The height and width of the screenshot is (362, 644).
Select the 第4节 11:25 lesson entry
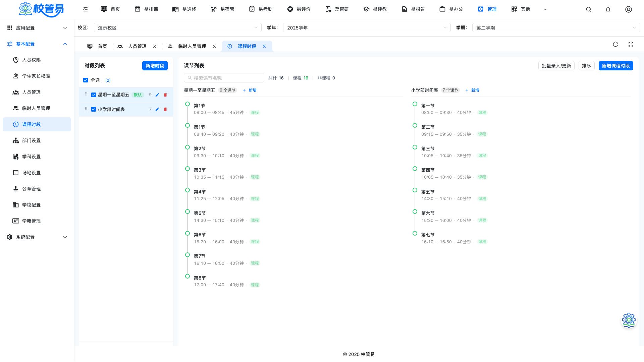click(x=227, y=195)
